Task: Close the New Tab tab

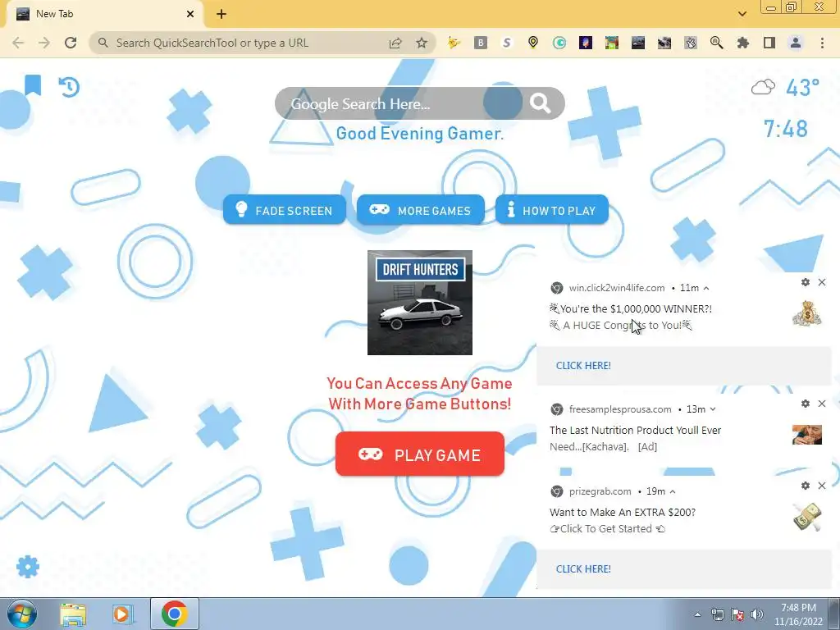Action: (x=190, y=14)
